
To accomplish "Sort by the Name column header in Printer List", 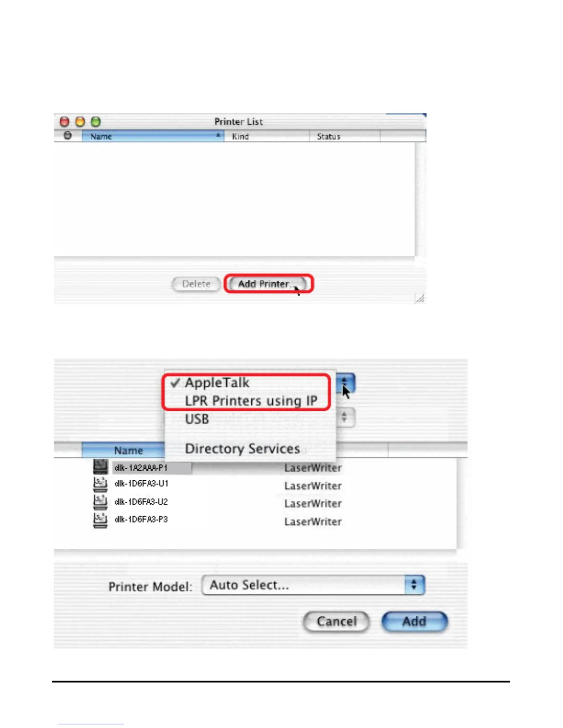I will (153, 136).
